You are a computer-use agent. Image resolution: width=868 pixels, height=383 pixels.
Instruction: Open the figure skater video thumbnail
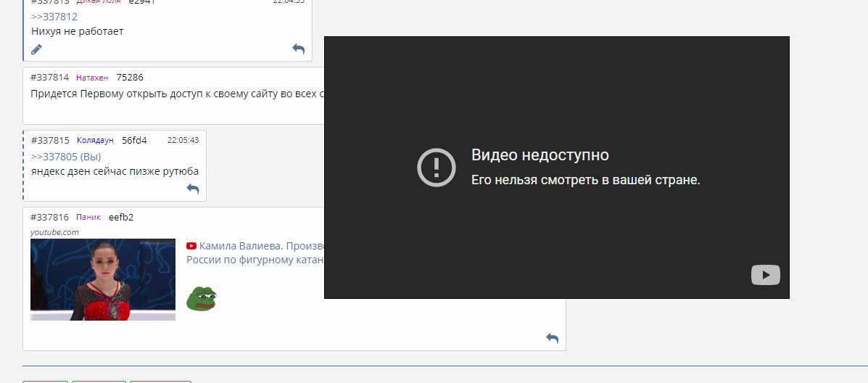coord(102,279)
